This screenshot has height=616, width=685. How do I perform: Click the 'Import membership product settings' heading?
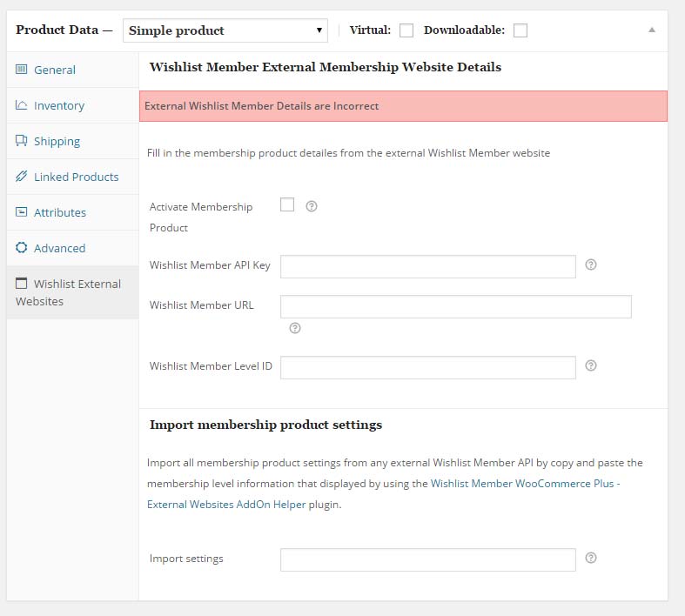tap(265, 425)
